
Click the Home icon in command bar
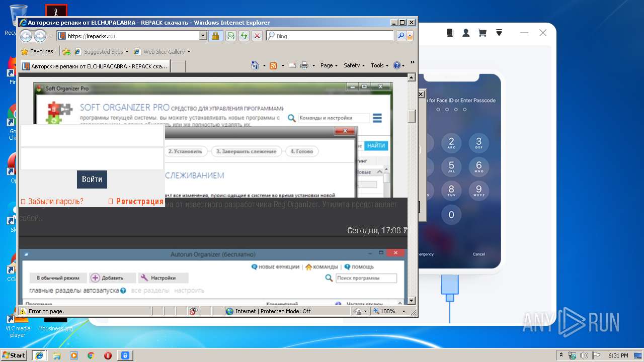tap(255, 65)
